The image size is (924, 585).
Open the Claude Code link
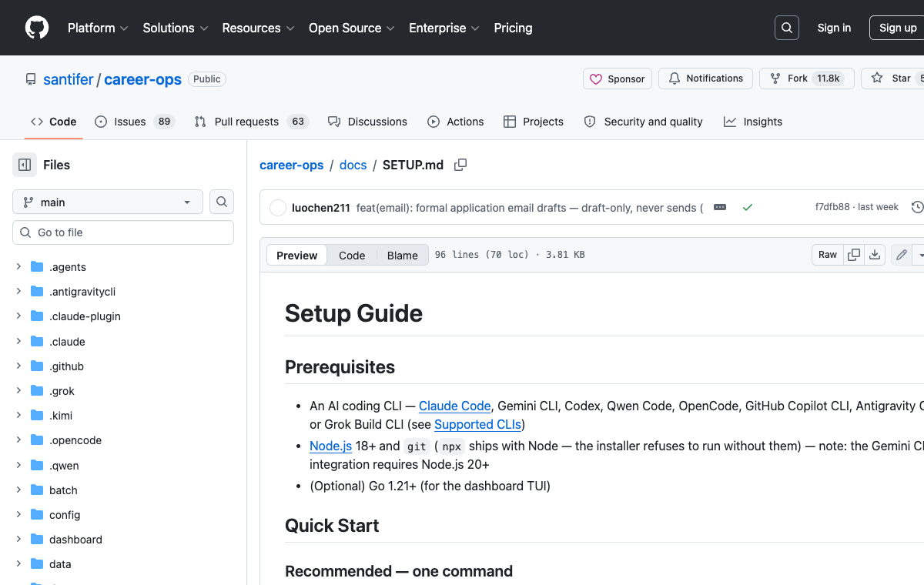click(454, 406)
